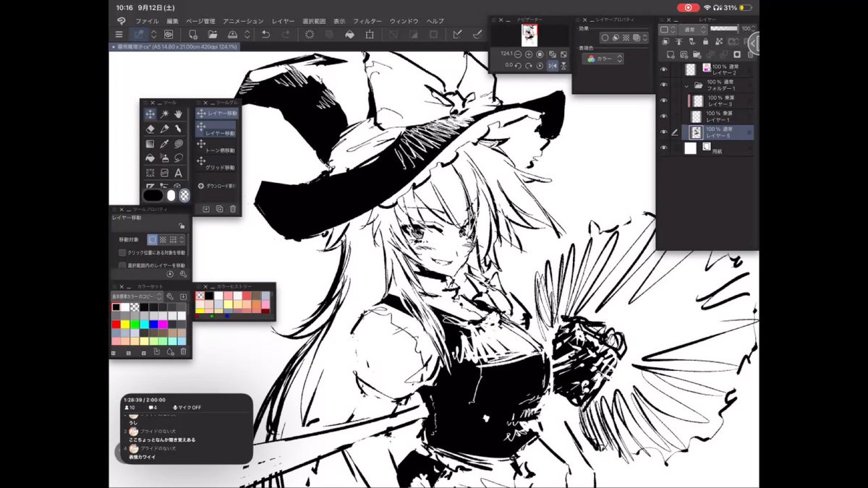Select the Lasso selection tool

tap(179, 158)
